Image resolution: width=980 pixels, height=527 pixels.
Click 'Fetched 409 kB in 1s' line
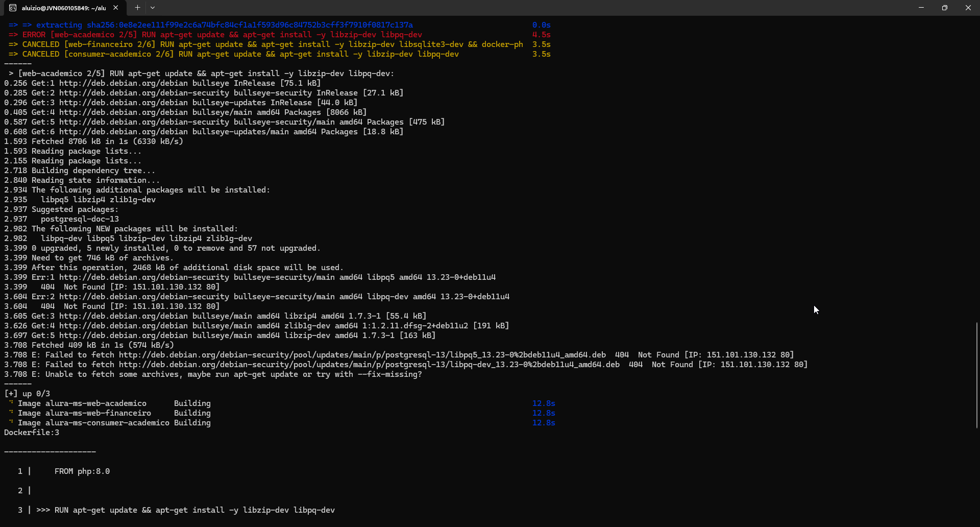89,345
